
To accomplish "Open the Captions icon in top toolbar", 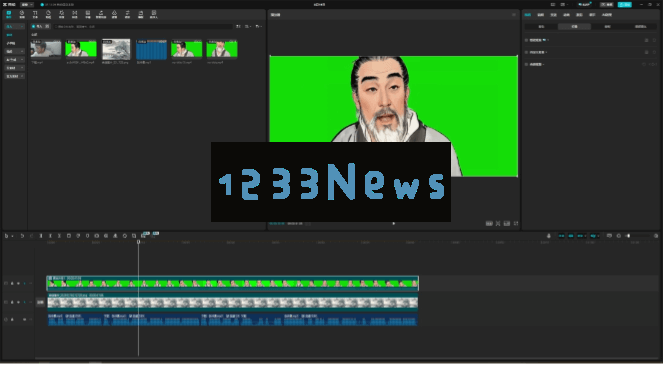I will pos(88,14).
